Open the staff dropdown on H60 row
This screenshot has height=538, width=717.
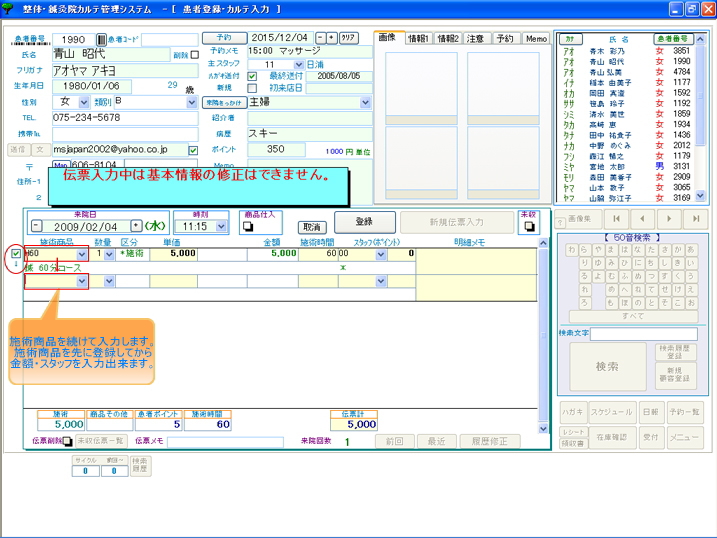pos(381,254)
